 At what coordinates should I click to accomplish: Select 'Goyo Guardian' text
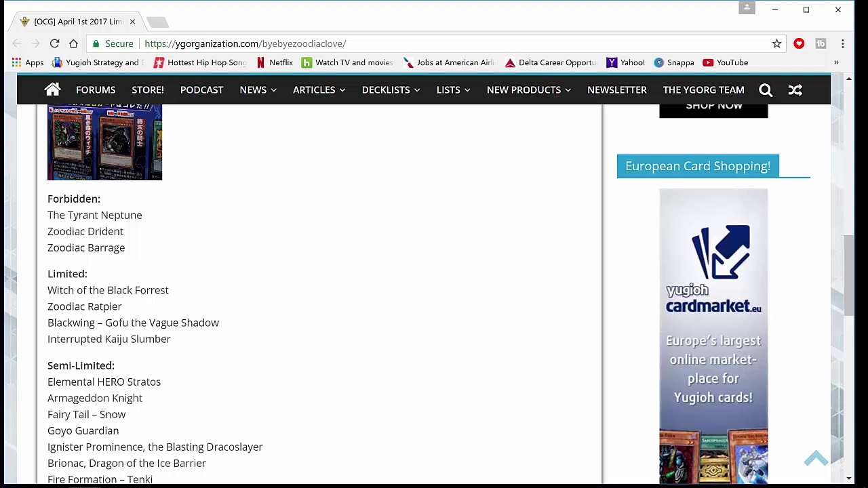click(83, 430)
